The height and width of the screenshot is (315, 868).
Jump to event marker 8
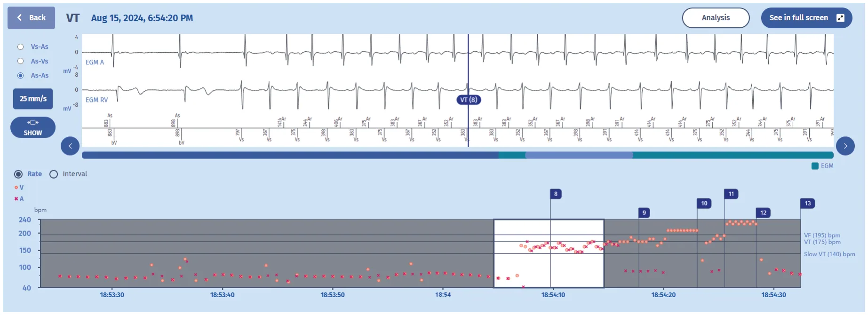(x=556, y=194)
